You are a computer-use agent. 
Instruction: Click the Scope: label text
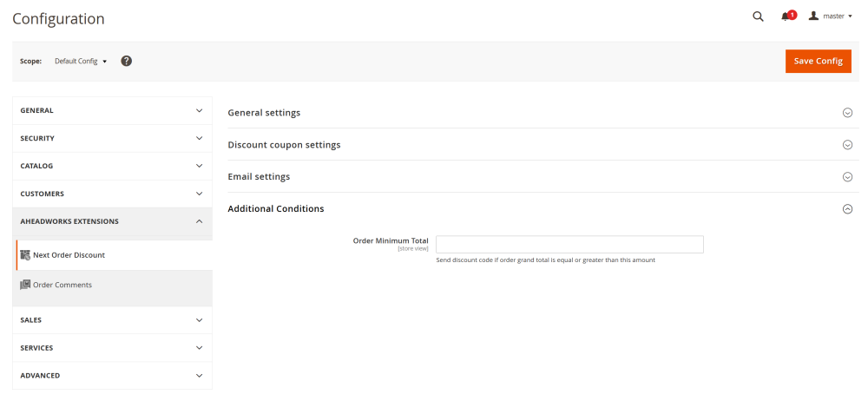tap(31, 61)
